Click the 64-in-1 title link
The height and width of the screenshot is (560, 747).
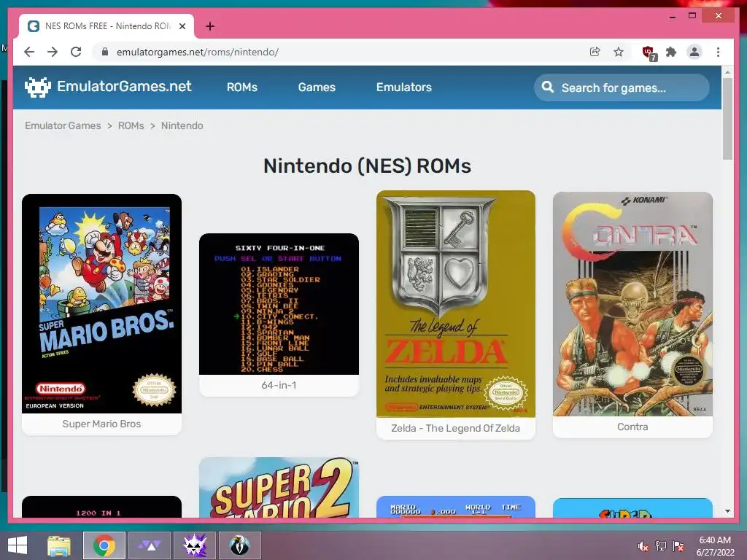pos(279,385)
